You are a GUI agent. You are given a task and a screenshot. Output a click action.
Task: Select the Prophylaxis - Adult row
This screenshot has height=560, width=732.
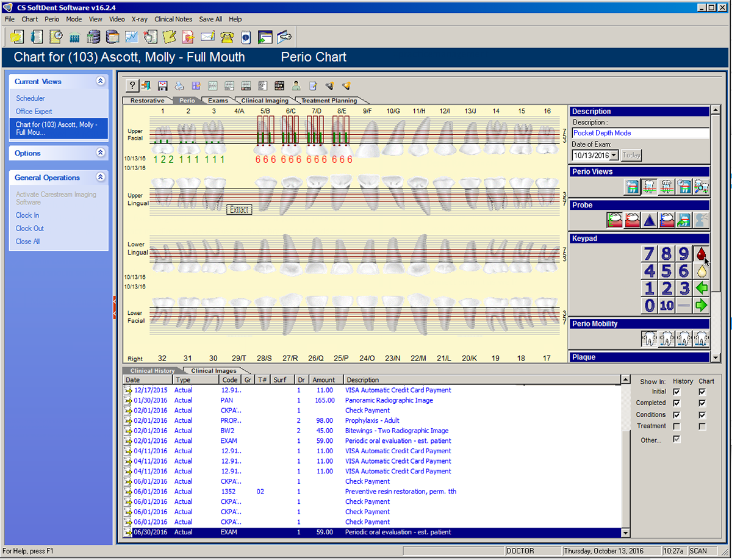click(372, 421)
